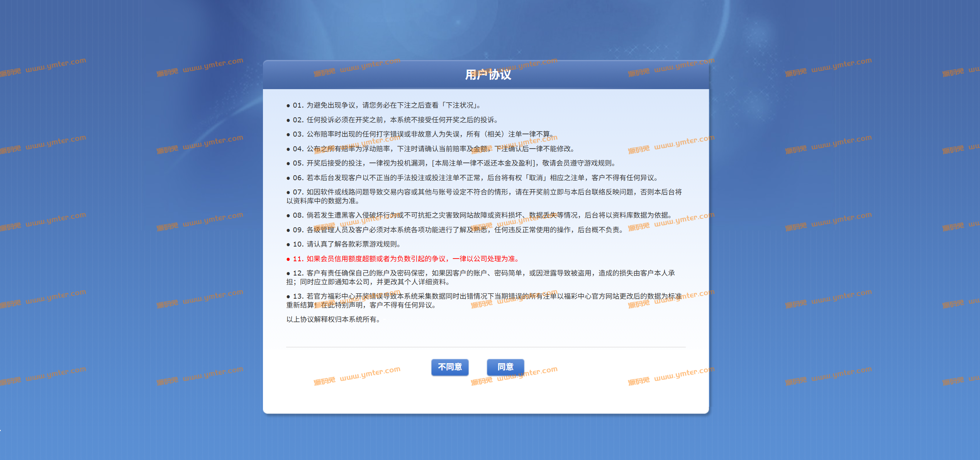980x460 pixels.
Task: Click the bullet before clause 01
Action: click(x=288, y=106)
